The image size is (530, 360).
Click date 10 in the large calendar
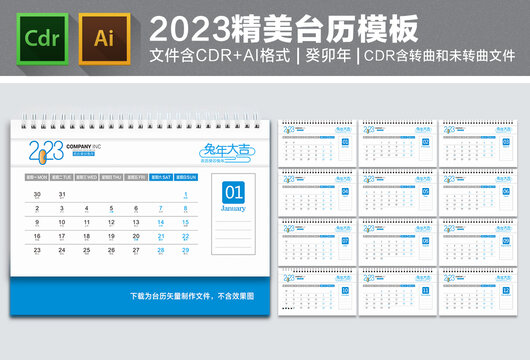tap(62, 222)
